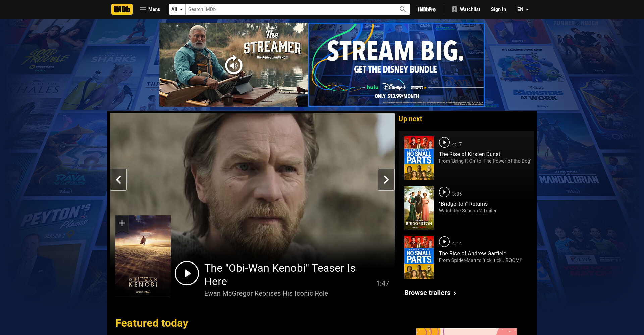The width and height of the screenshot is (644, 335).
Task: Open "Bridgerton" Returns title
Action: click(463, 204)
